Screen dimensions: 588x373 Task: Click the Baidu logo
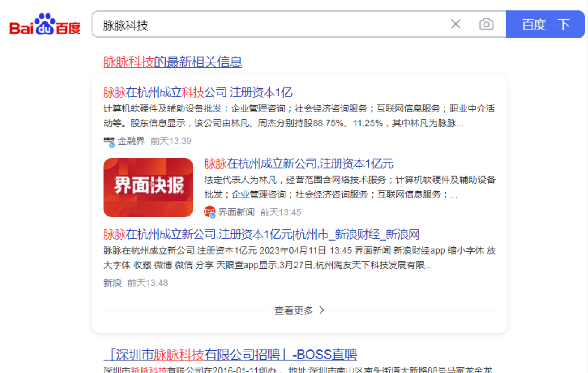pyautogui.click(x=45, y=24)
